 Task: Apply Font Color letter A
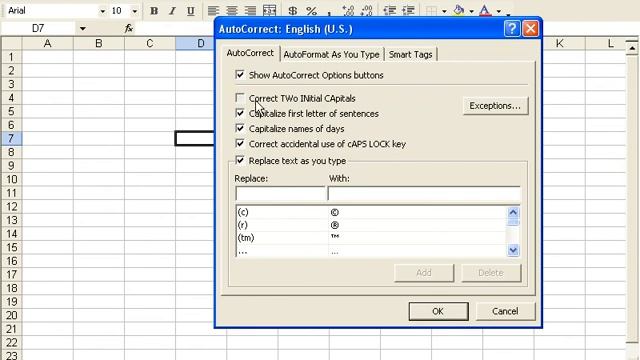coord(485,11)
